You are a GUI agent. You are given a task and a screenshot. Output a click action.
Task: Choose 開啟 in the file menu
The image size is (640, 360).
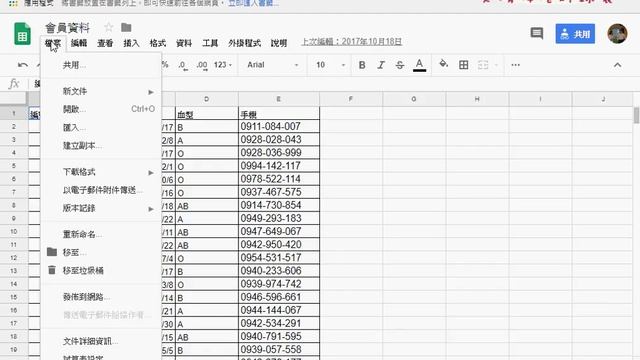[102, 109]
